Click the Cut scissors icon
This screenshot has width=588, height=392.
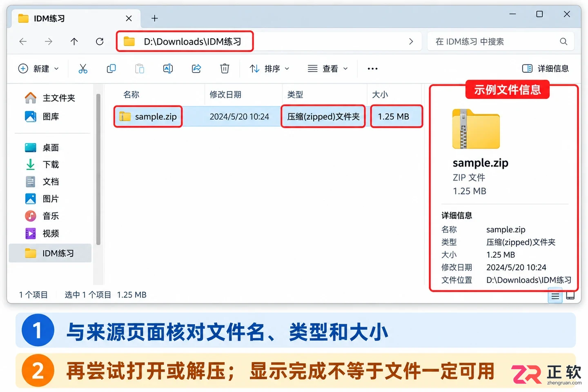(83, 69)
